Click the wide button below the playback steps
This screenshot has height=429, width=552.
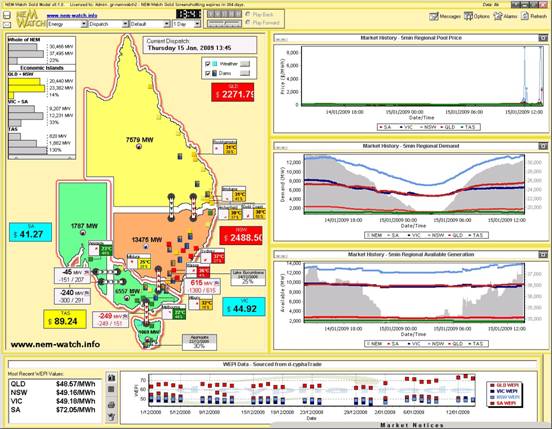point(224,23)
